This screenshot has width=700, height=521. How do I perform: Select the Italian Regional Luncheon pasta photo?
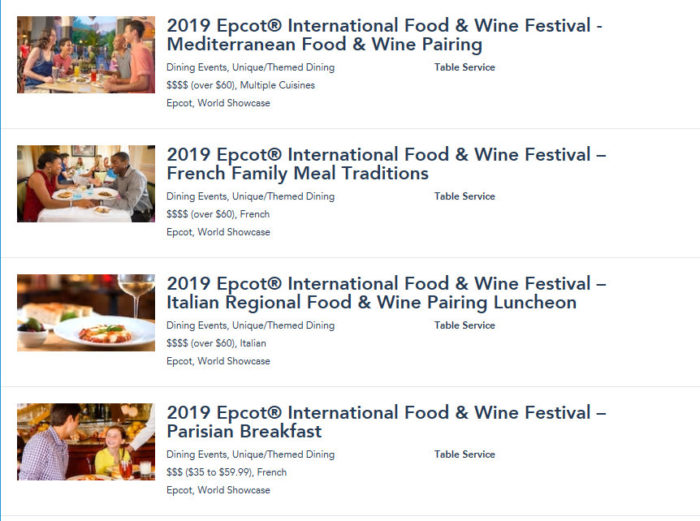[x=86, y=312]
